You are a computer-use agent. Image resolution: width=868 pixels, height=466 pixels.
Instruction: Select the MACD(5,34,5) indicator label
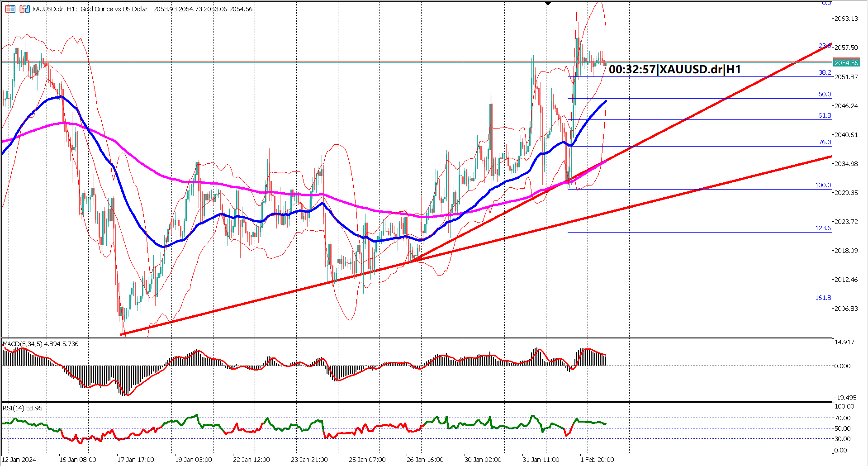(x=38, y=344)
